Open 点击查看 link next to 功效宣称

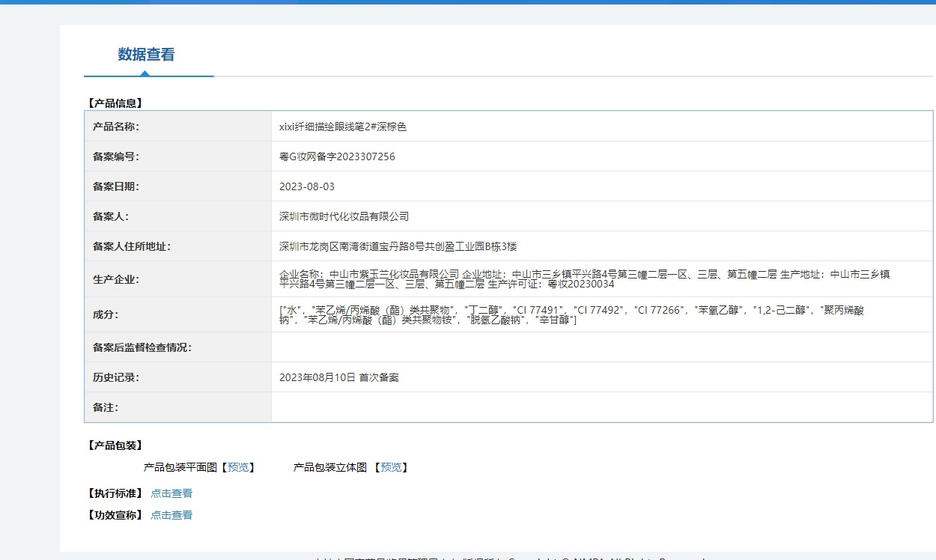(171, 515)
